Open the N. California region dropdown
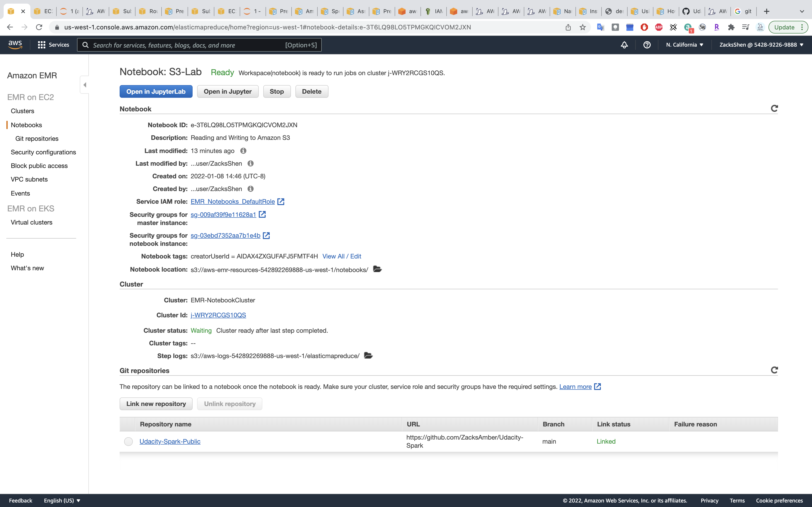 pyautogui.click(x=684, y=45)
